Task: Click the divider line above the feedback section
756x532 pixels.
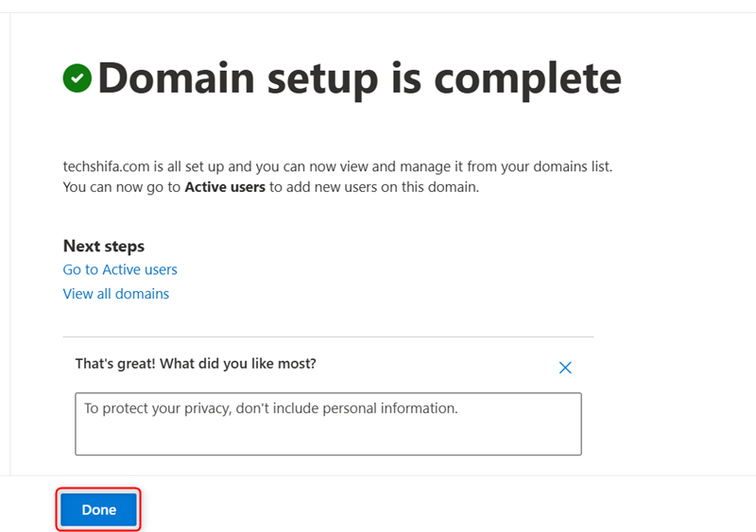Action: (x=328, y=337)
